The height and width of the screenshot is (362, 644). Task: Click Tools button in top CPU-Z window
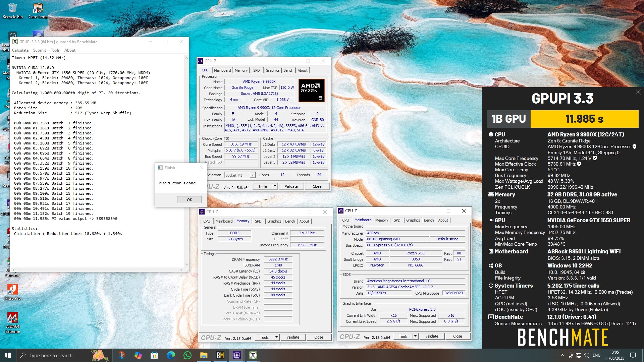click(263, 186)
